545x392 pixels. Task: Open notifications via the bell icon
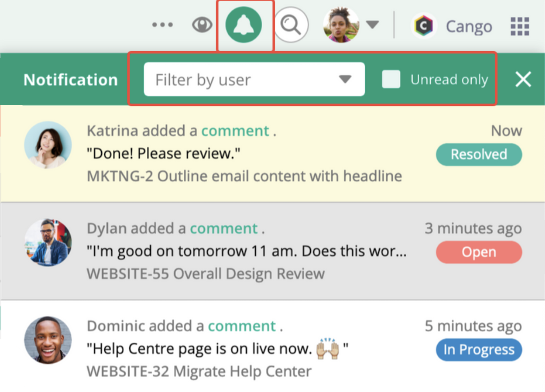tap(244, 25)
